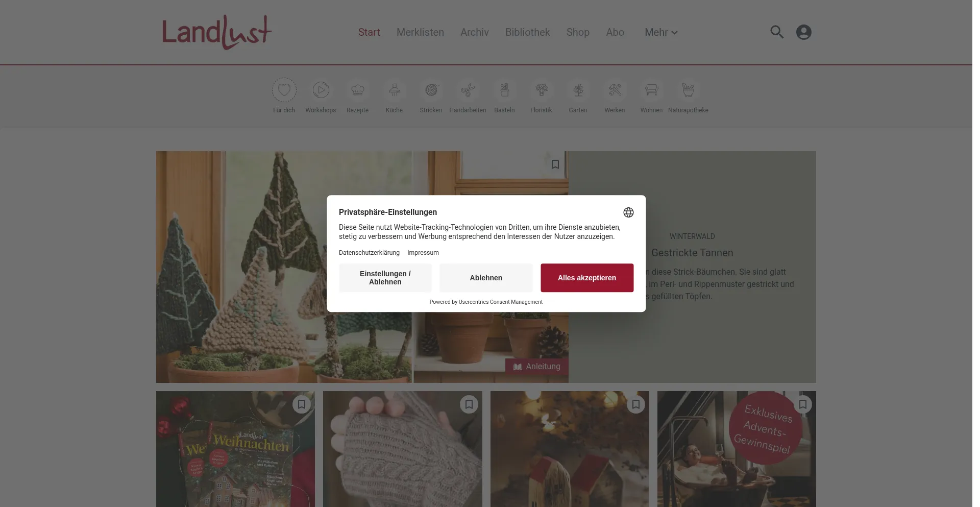Image resolution: width=980 pixels, height=507 pixels.
Task: Click the user account icon
Action: pos(803,32)
